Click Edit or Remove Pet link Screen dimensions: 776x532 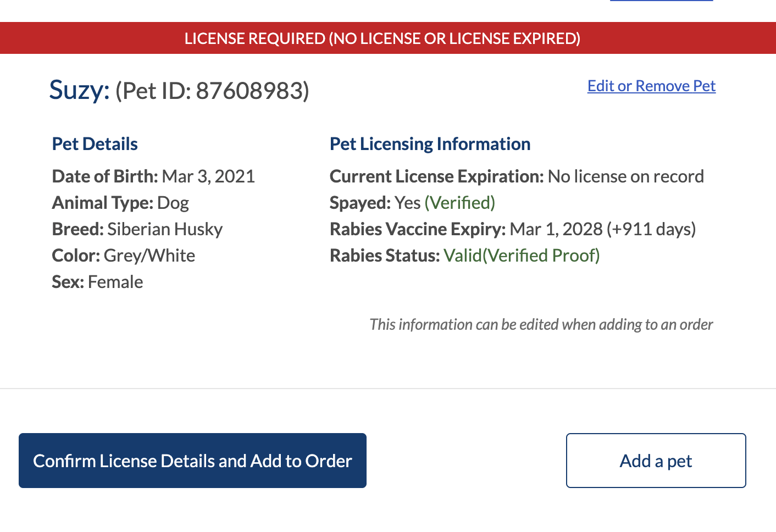pyautogui.click(x=651, y=86)
